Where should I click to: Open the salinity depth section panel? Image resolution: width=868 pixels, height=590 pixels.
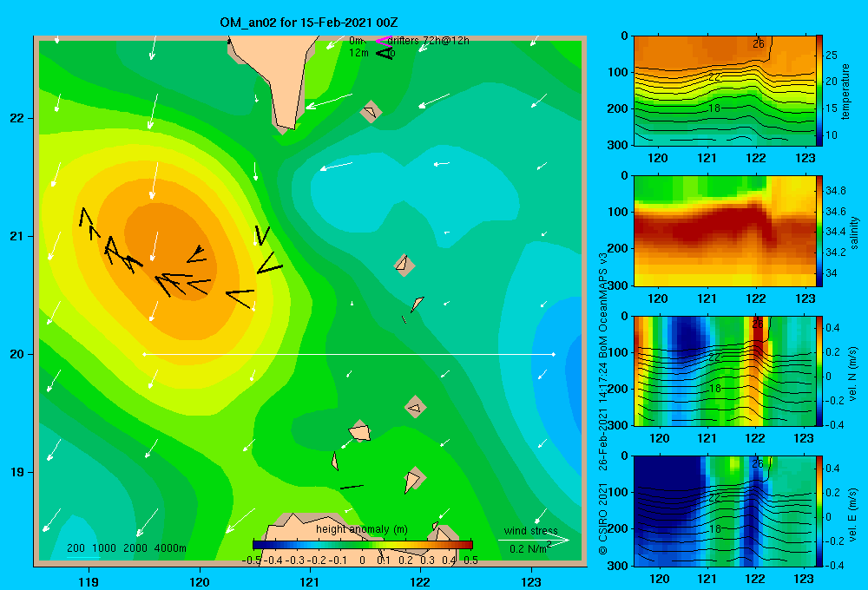point(725,231)
